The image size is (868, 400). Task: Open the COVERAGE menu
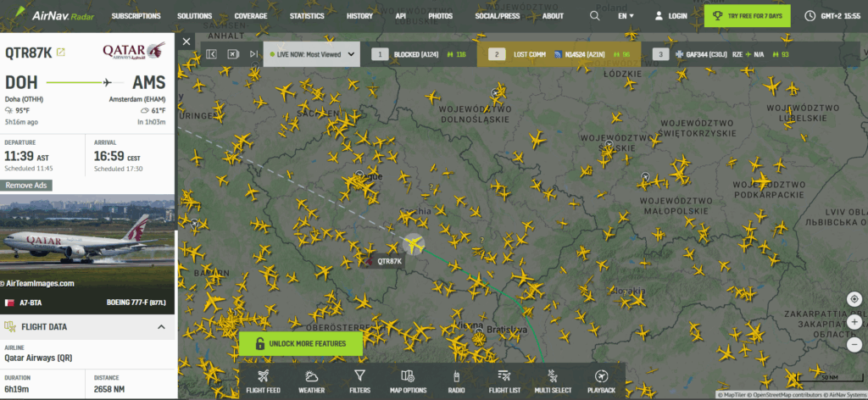tap(251, 16)
